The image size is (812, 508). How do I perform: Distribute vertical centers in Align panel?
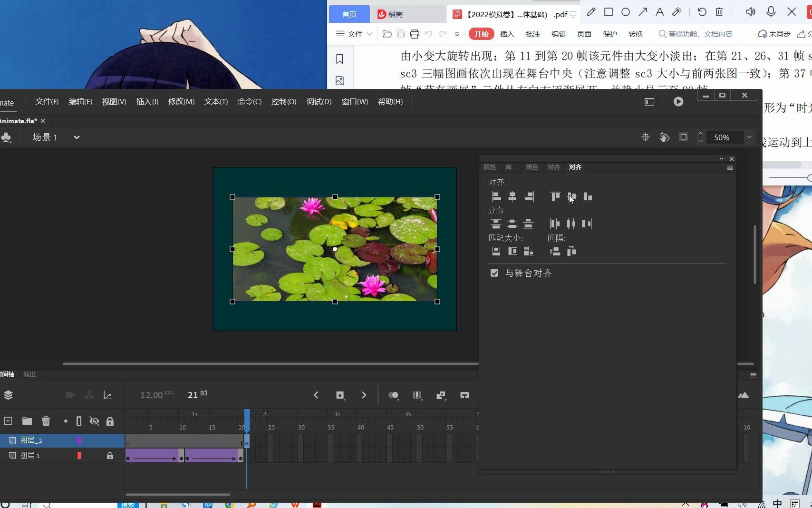pyautogui.click(x=512, y=224)
